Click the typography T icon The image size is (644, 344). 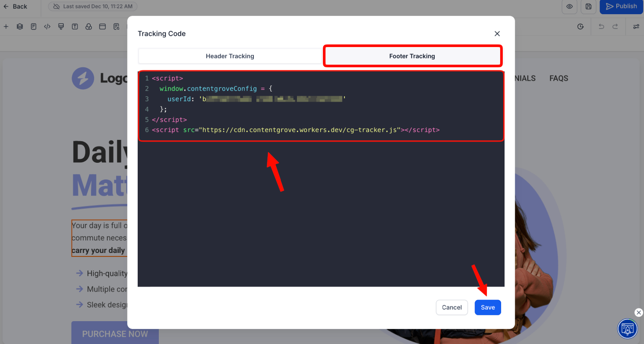pos(75,27)
